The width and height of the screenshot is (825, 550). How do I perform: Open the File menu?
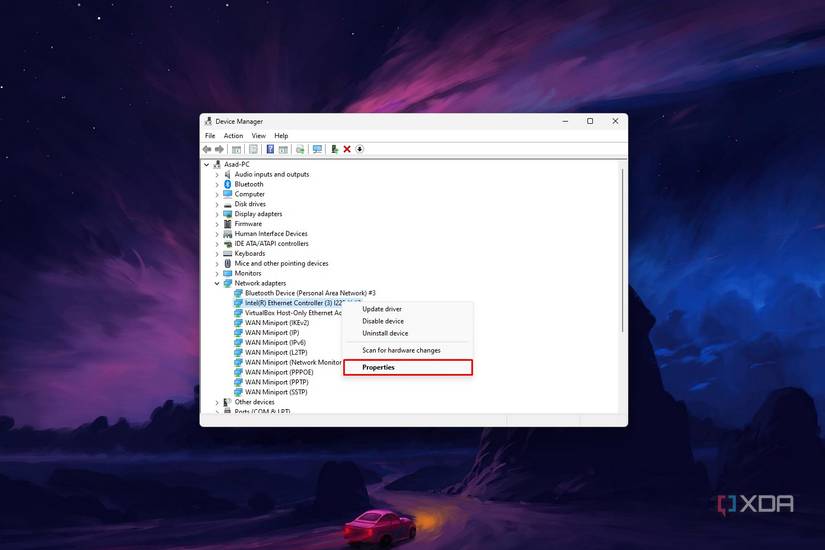coord(210,136)
